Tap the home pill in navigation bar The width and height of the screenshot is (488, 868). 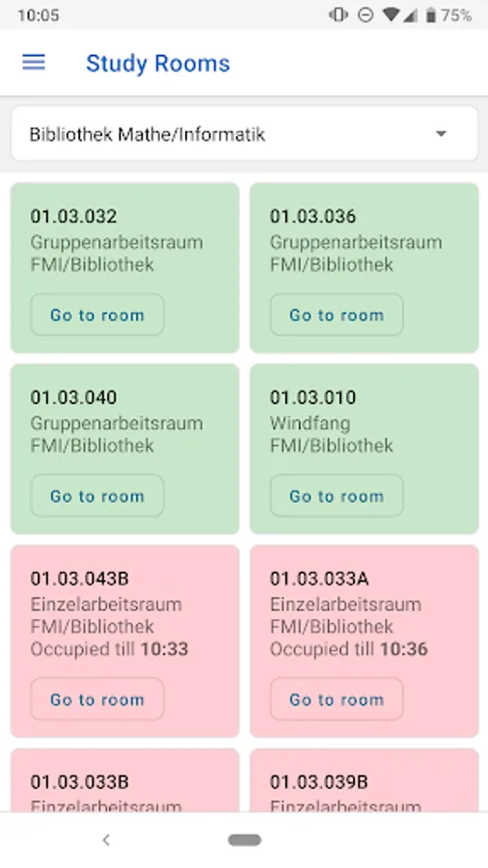[244, 840]
